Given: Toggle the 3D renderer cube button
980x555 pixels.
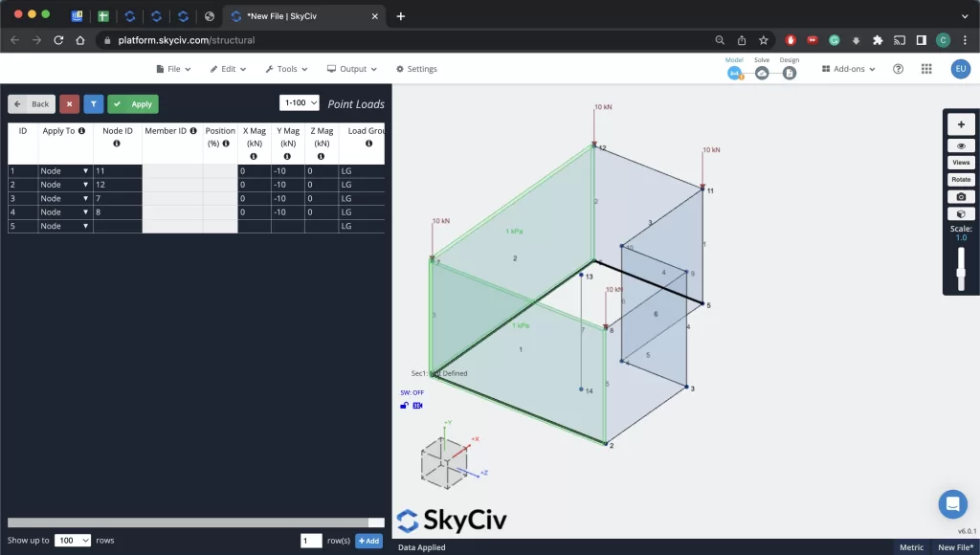Looking at the screenshot, I should pyautogui.click(x=961, y=213).
